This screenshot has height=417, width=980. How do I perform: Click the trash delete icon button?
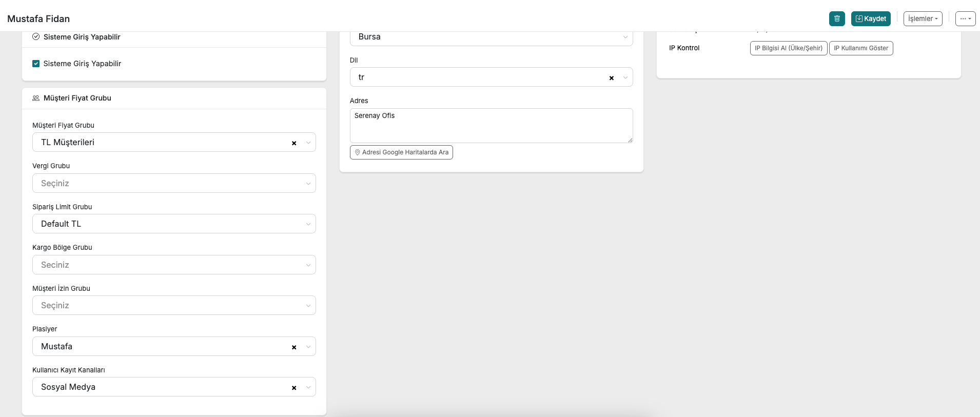[836, 18]
